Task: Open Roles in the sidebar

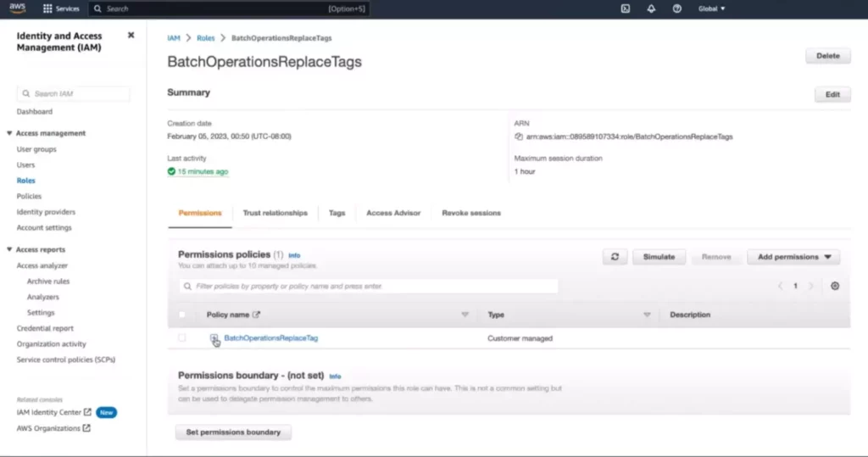Action: [x=25, y=181]
